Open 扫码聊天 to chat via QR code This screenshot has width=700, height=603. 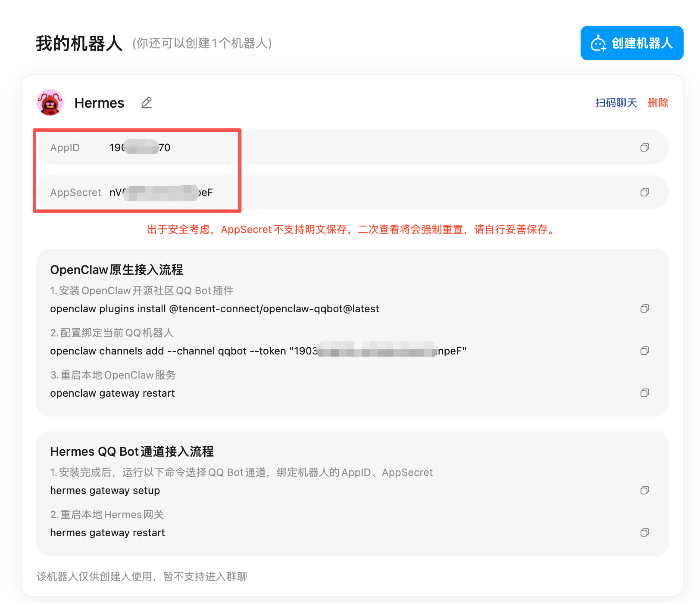(616, 103)
